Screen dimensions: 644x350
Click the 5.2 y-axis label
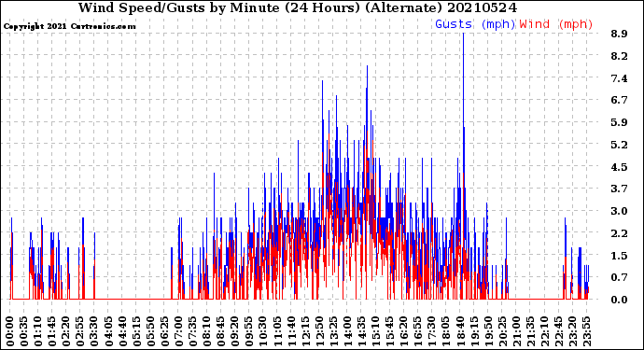(x=620, y=145)
